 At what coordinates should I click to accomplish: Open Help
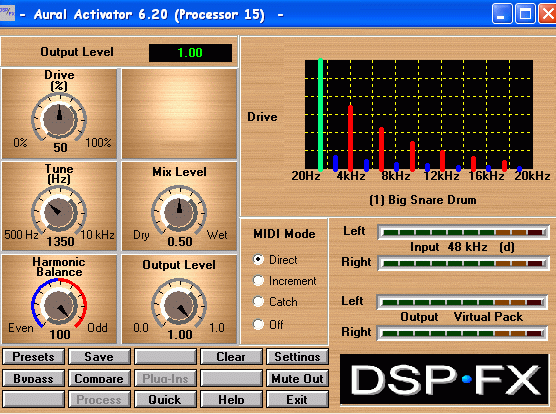[x=231, y=399]
